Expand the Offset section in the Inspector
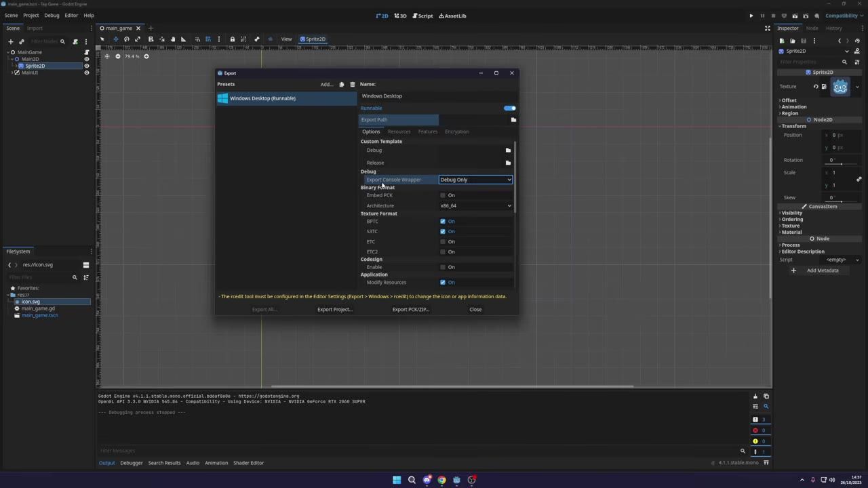868x488 pixels. 789,100
